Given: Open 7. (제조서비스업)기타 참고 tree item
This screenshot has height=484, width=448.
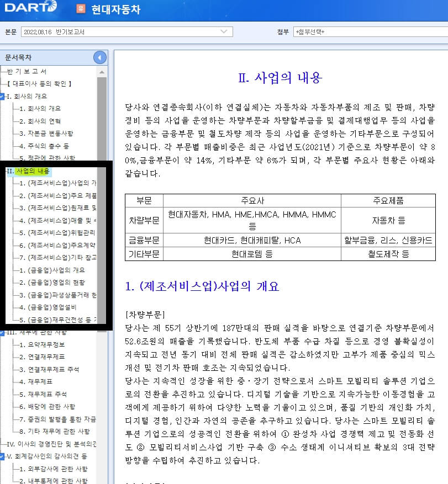Looking at the screenshot, I should pyautogui.click(x=58, y=257).
